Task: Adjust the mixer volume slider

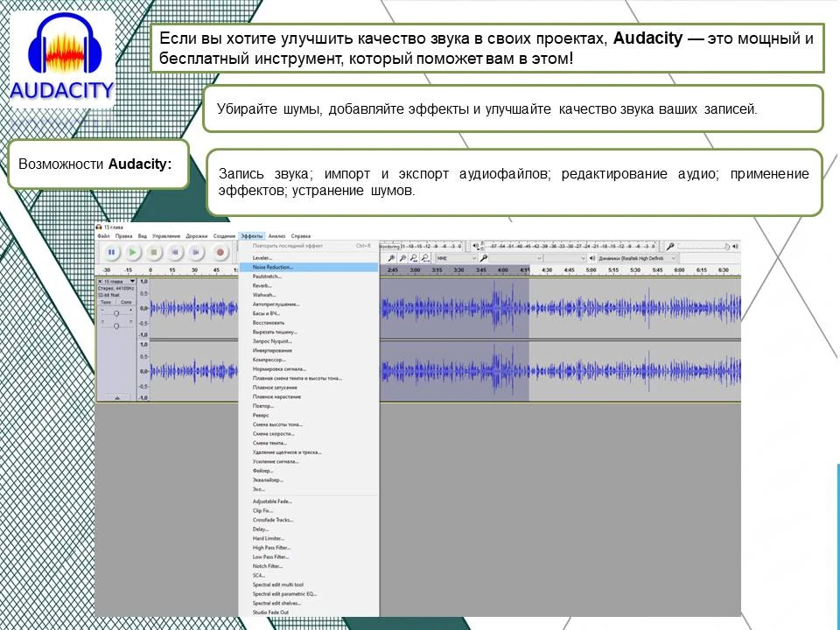Action: (x=704, y=247)
